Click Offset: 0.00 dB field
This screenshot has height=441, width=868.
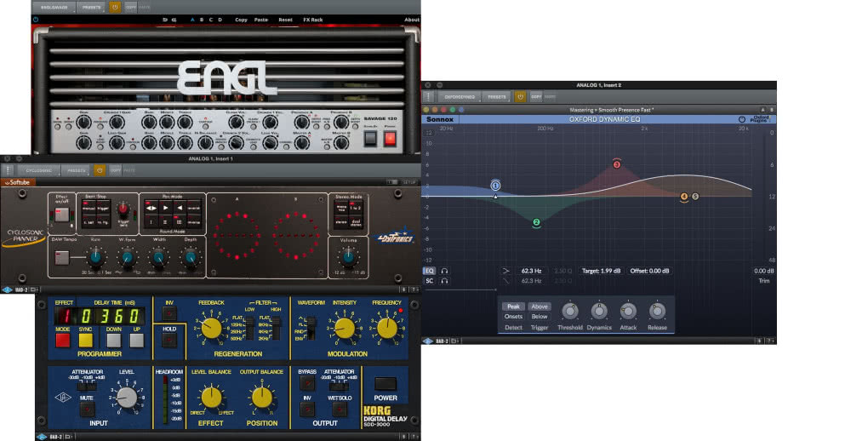(650, 271)
